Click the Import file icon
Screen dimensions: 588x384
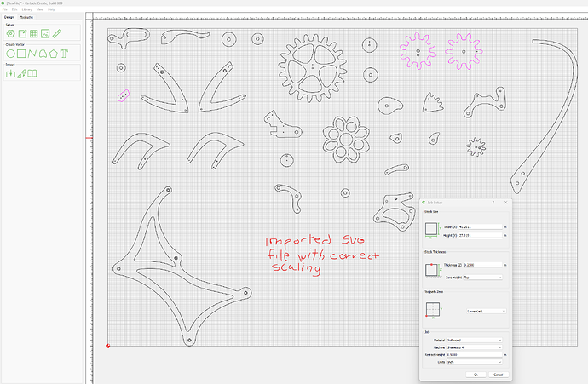click(10, 73)
